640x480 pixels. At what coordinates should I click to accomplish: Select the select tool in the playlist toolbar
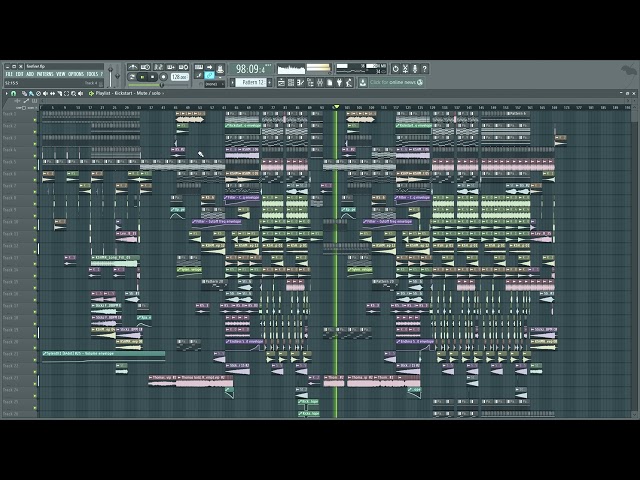click(67, 93)
